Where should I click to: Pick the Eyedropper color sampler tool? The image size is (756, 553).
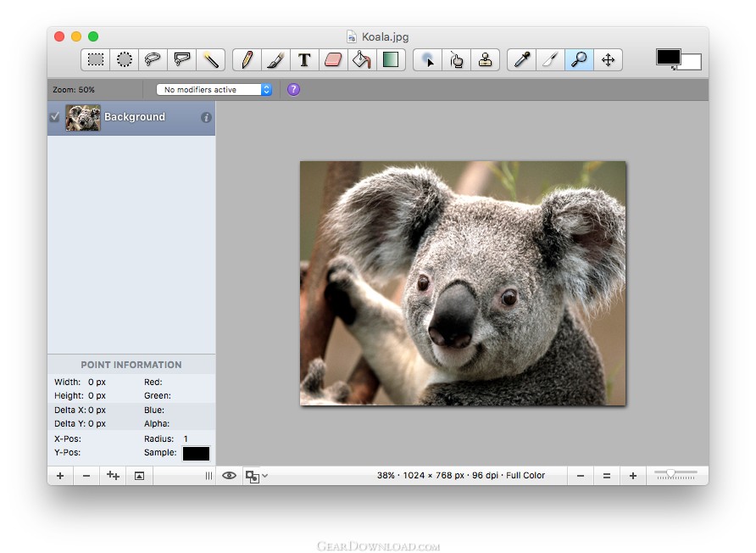pyautogui.click(x=522, y=59)
